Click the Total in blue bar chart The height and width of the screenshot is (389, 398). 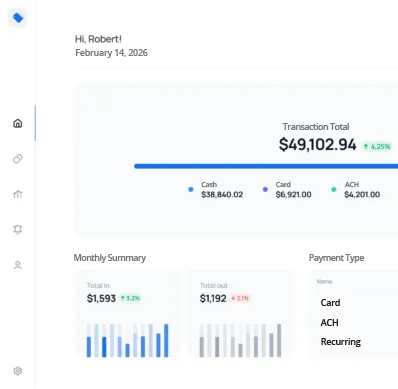128,340
